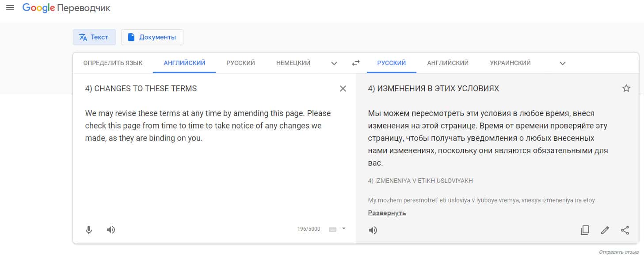
Task: Copy the translation to clipboard
Action: [585, 230]
